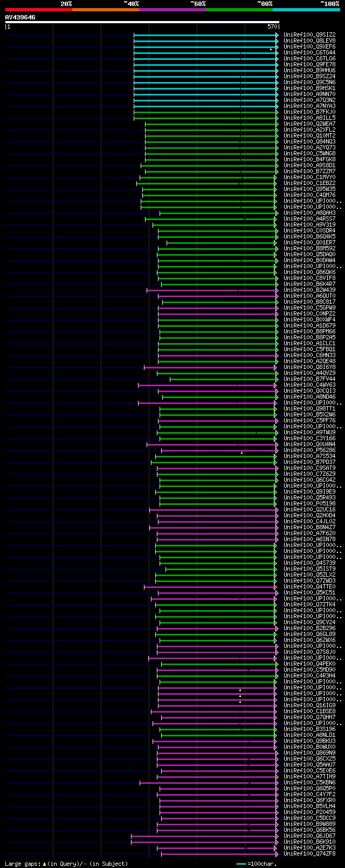Open the UniRef100_Q86QK6 entry

pyautogui.click(x=309, y=272)
